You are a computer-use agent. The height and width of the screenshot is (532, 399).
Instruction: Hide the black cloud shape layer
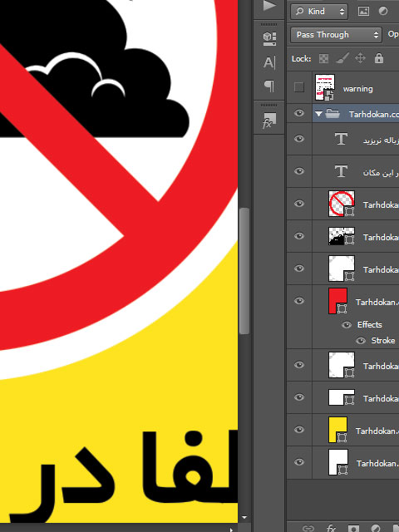click(299, 236)
